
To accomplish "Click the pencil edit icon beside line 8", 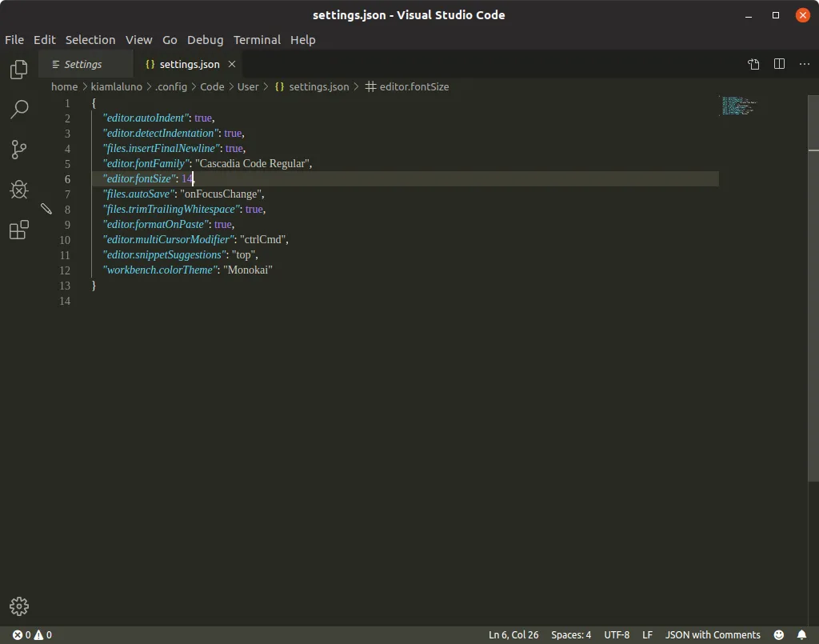I will pyautogui.click(x=46, y=209).
